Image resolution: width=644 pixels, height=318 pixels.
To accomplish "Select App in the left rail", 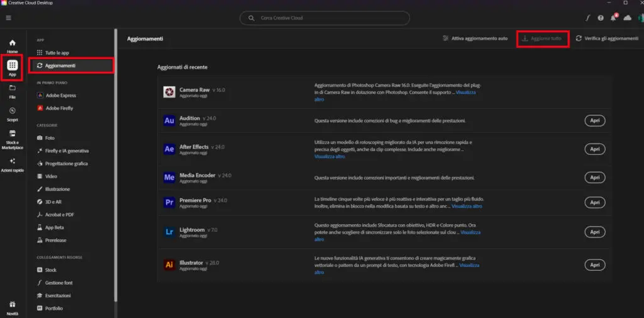I will point(13,68).
